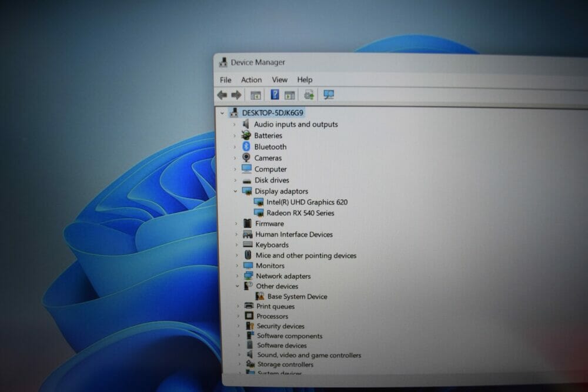Image resolution: width=588 pixels, height=392 pixels.
Task: Collapse the Other devices category
Action: [238, 286]
